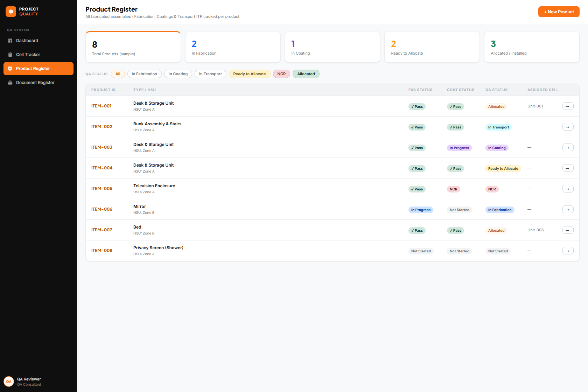Filter by In Transport status
This screenshot has height=392, width=588.
click(210, 74)
